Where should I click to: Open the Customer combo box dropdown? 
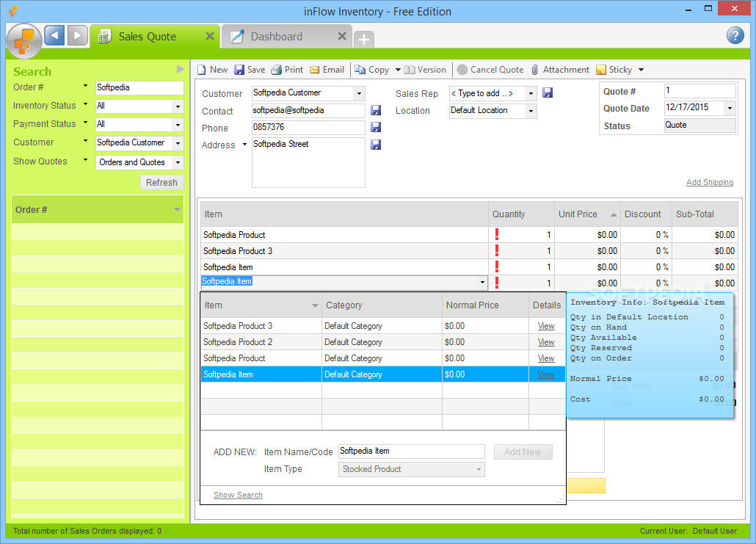(359, 93)
